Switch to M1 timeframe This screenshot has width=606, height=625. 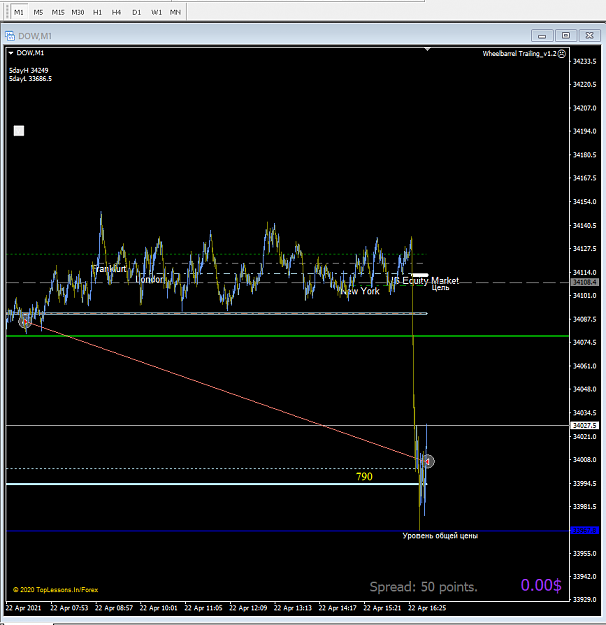tap(18, 12)
